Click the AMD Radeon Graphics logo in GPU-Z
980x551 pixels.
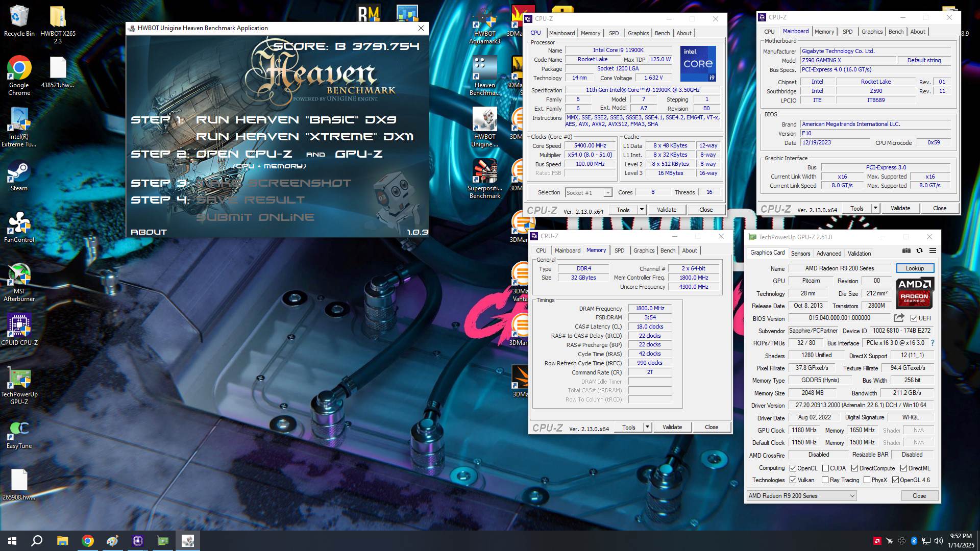pyautogui.click(x=915, y=293)
